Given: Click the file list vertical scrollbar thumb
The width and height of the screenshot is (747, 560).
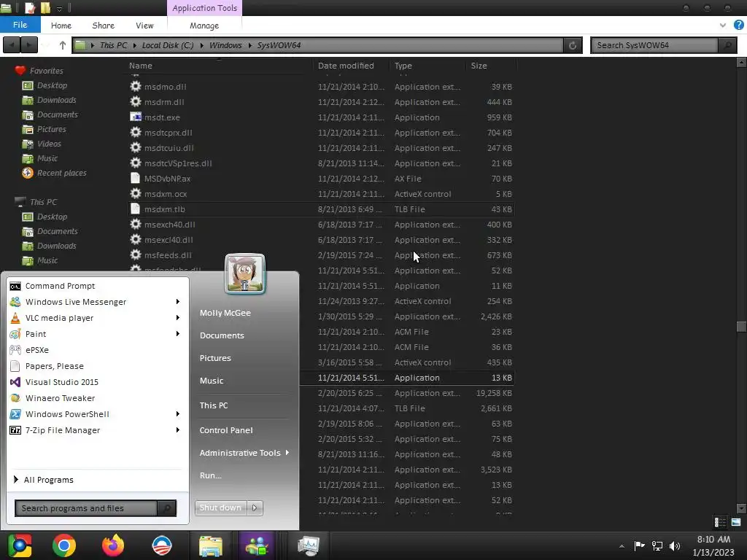Looking at the screenshot, I should pos(741,327).
